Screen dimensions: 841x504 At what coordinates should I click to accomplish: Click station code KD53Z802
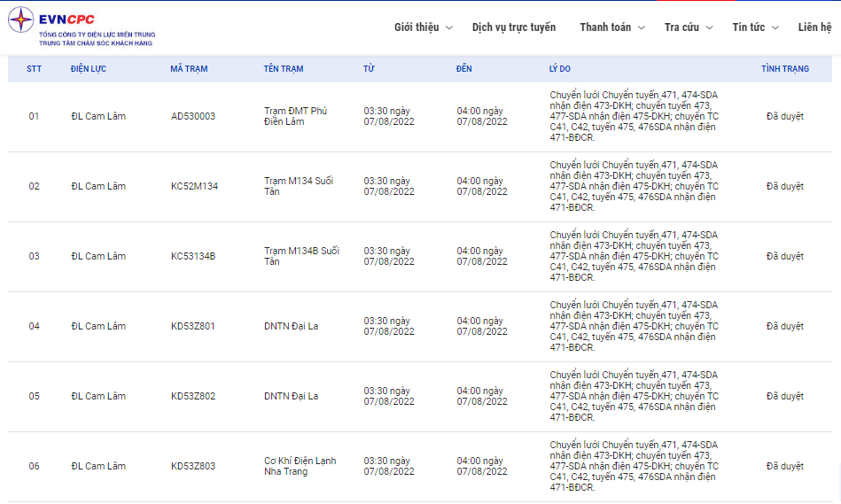[193, 397]
